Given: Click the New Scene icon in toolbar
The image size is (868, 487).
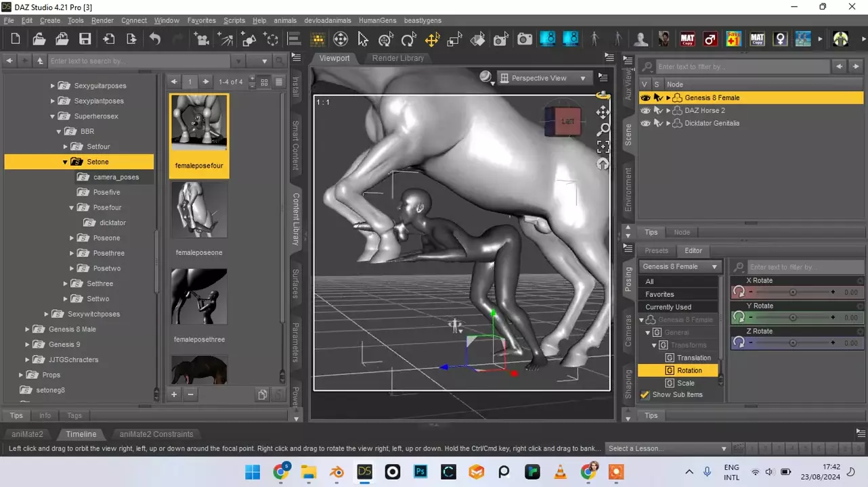Looking at the screenshot, I should pyautogui.click(x=16, y=39).
